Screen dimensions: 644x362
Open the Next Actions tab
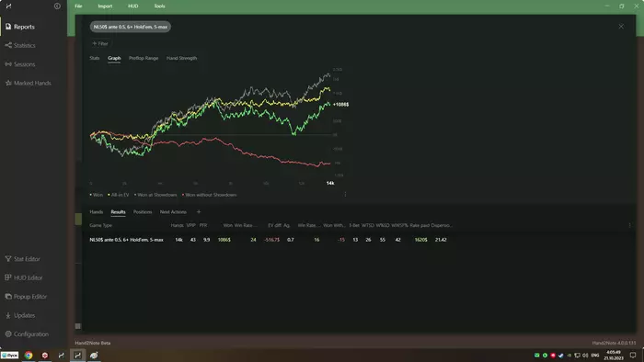point(173,212)
